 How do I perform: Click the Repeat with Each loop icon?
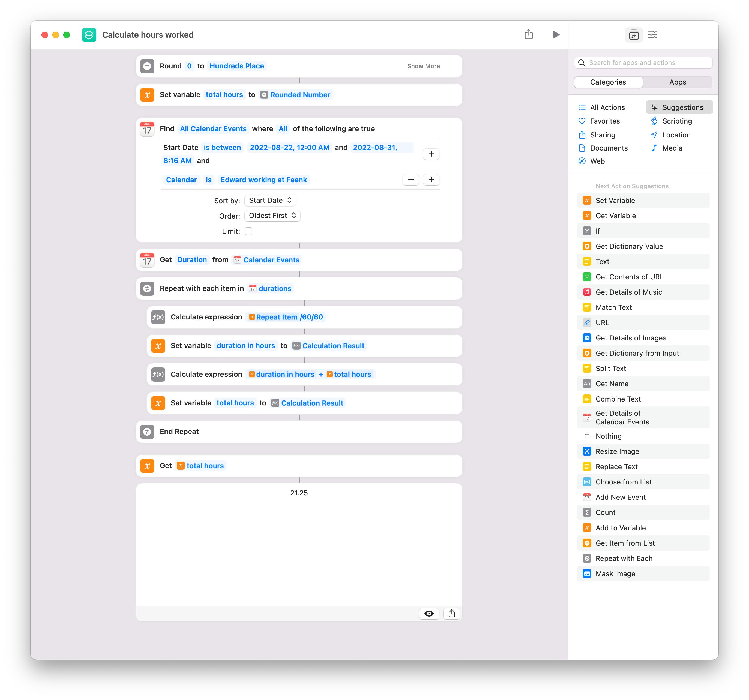148,288
